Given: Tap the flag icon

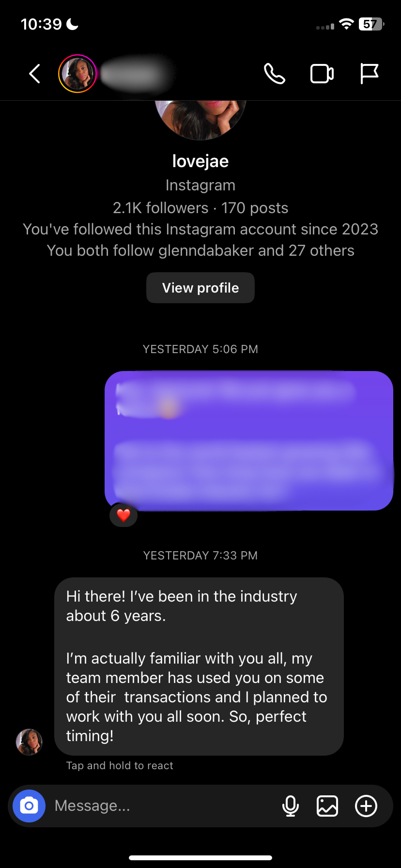Looking at the screenshot, I should tap(369, 74).
